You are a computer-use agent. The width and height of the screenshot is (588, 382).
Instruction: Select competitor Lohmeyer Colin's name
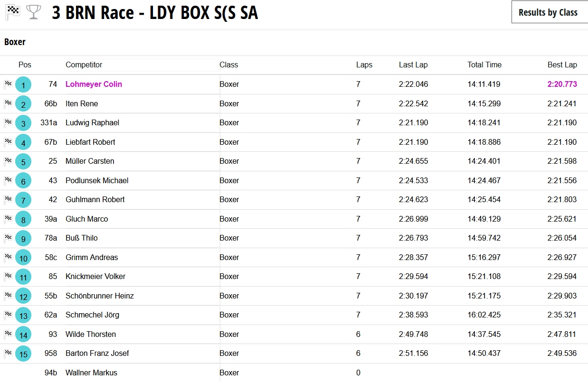[94, 84]
